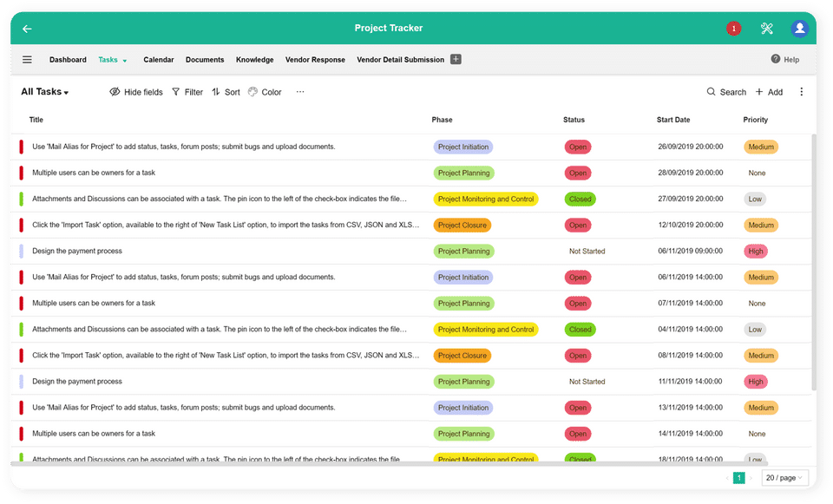Open the red notification badge
The image size is (833, 504).
734,29
